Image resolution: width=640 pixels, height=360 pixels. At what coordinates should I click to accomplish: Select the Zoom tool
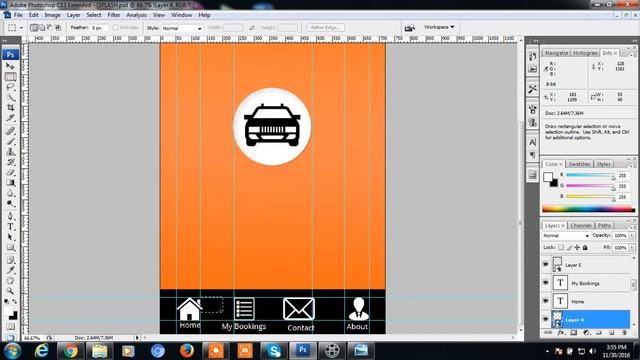click(10, 291)
